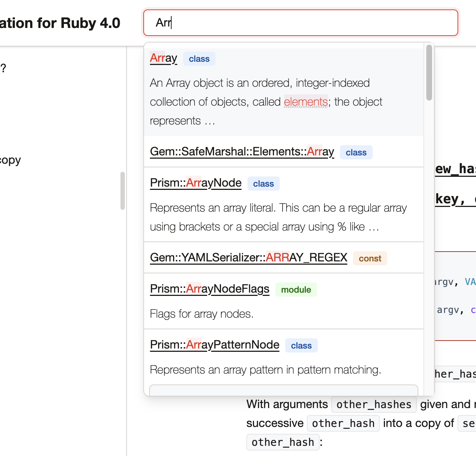Click the Ruby 4.0 documentation heading
Image resolution: width=476 pixels, height=456 pixels.
[60, 23]
